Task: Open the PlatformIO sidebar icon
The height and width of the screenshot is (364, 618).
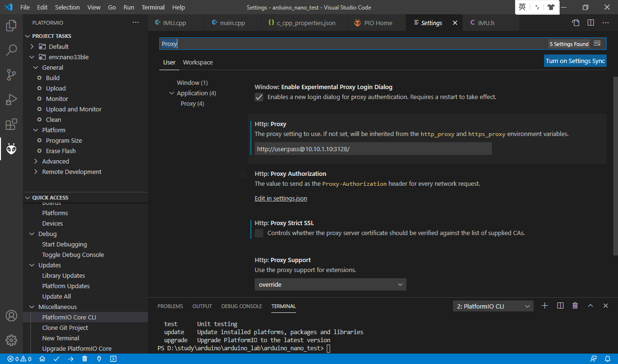Action: pyautogui.click(x=11, y=149)
